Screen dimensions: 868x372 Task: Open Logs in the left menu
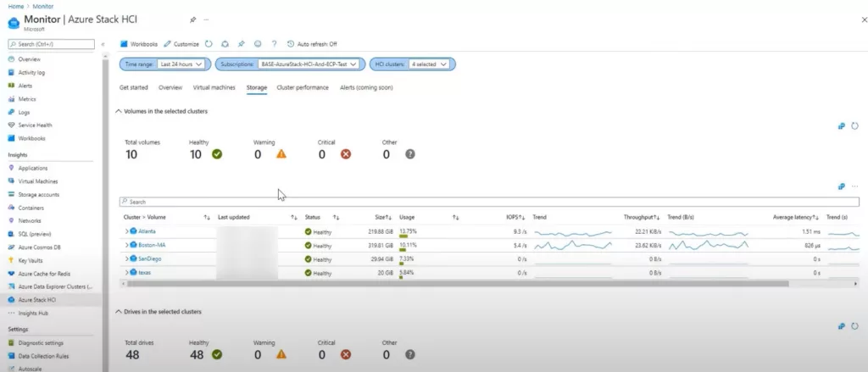24,113
